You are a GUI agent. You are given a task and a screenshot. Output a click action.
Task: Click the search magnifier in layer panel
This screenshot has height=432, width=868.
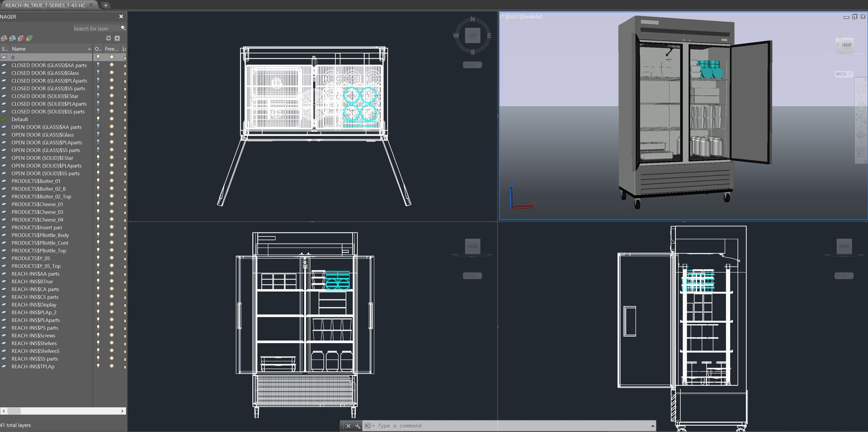(123, 28)
